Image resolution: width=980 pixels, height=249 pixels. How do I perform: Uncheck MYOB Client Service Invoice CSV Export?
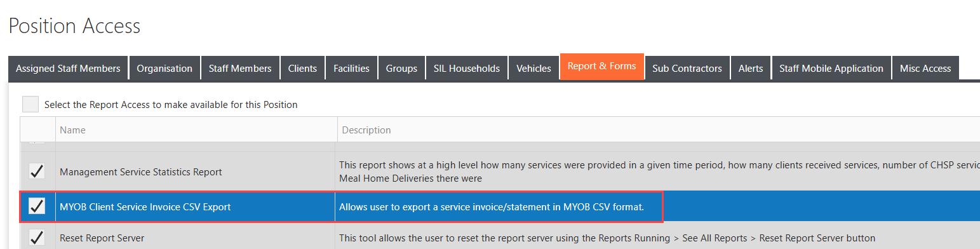[37, 206]
